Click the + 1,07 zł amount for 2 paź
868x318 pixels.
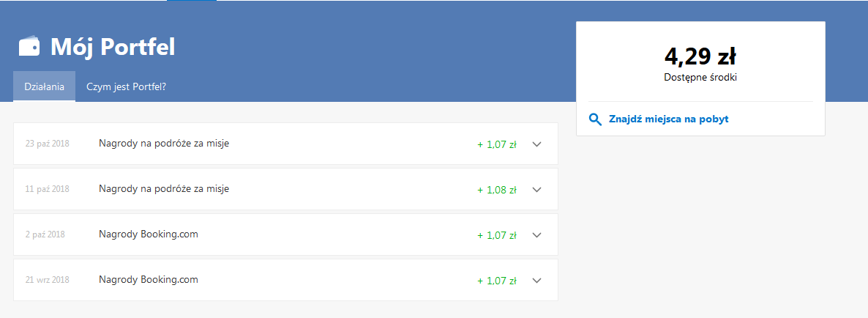click(496, 235)
